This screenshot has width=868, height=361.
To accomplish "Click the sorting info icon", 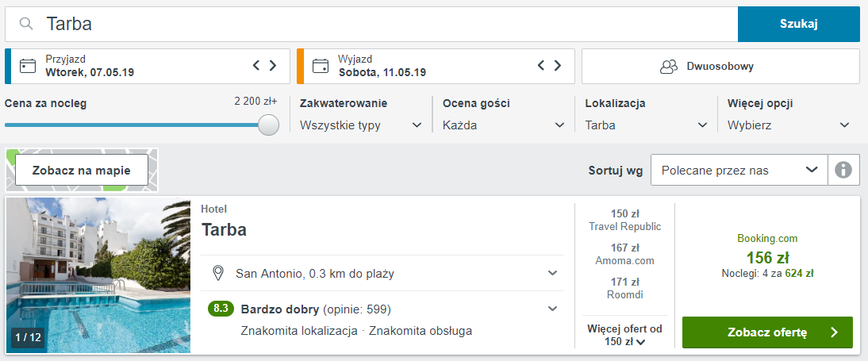I will (843, 170).
